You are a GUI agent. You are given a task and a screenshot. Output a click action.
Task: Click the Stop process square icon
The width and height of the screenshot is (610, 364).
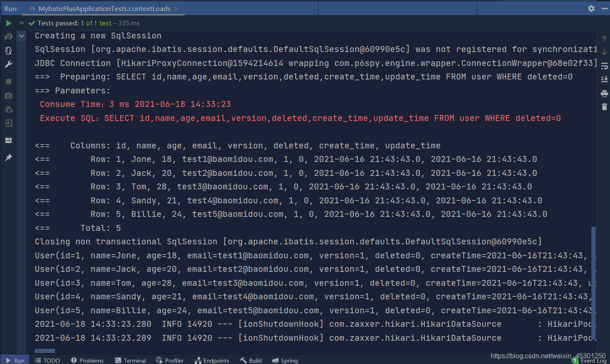click(8, 82)
